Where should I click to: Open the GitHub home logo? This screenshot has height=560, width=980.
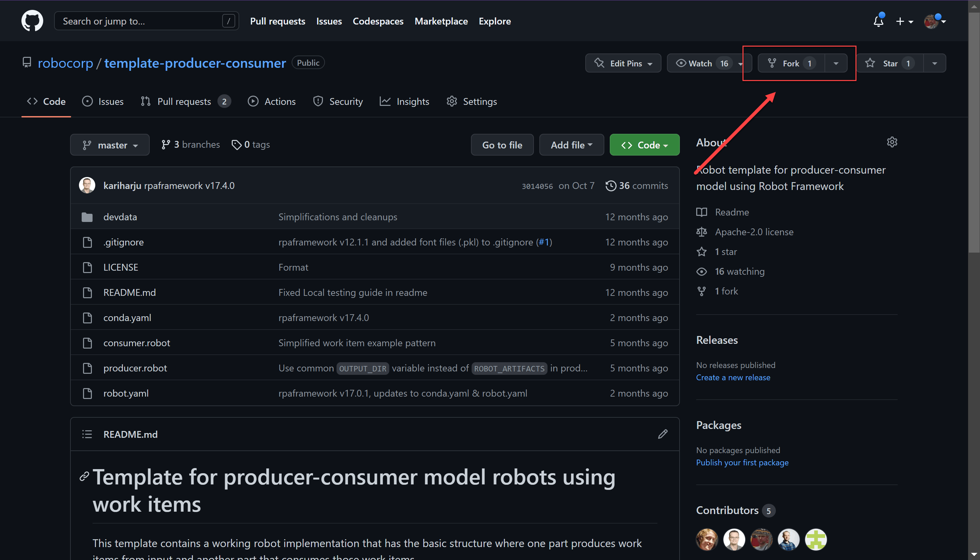pyautogui.click(x=32, y=21)
